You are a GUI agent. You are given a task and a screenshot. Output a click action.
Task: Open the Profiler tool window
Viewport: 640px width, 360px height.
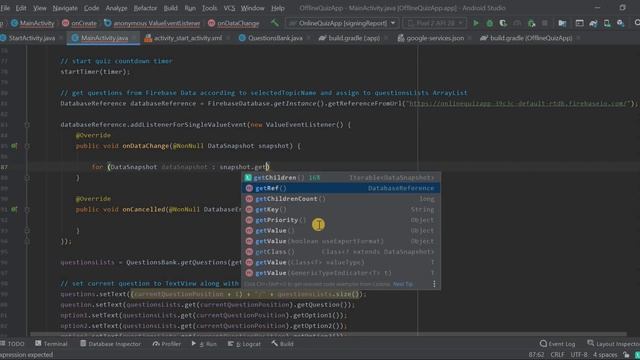(x=167, y=344)
